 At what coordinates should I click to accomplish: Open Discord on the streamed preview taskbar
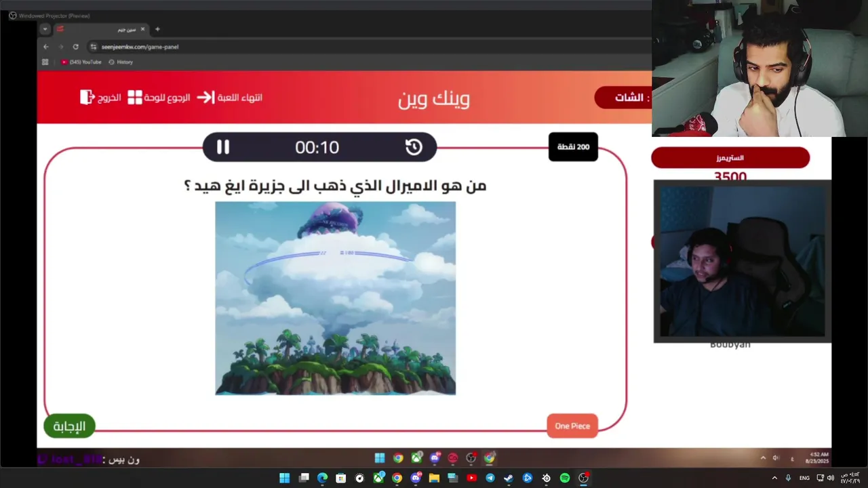point(435,458)
